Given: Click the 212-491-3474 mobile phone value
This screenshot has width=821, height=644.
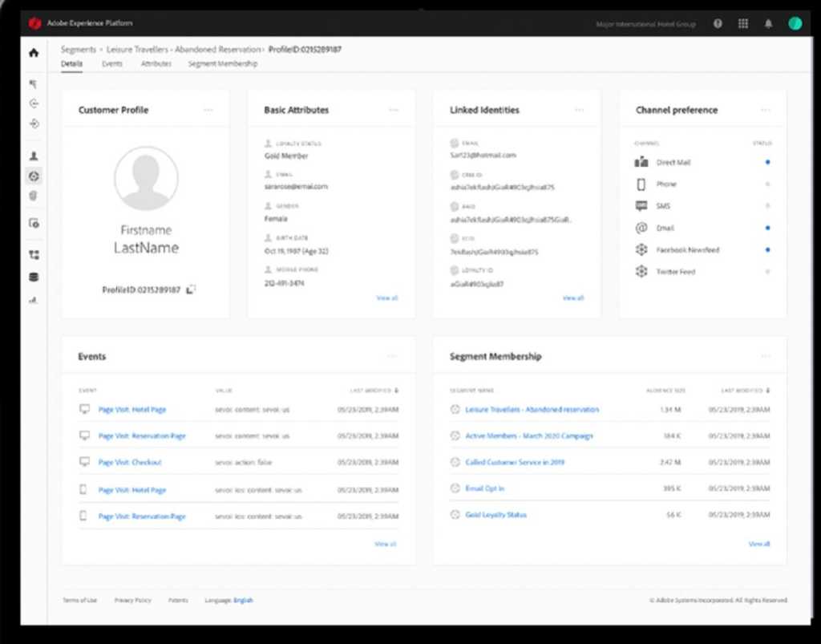Looking at the screenshot, I should (x=285, y=283).
